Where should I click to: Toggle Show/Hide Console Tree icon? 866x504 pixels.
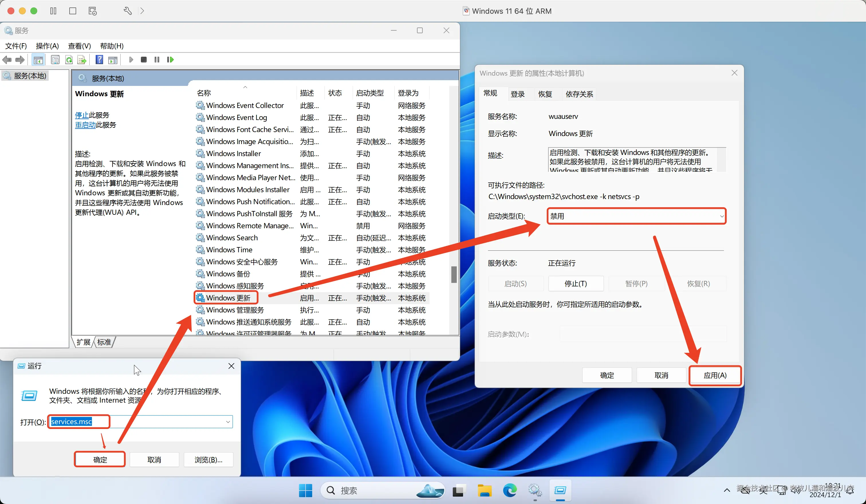click(38, 60)
